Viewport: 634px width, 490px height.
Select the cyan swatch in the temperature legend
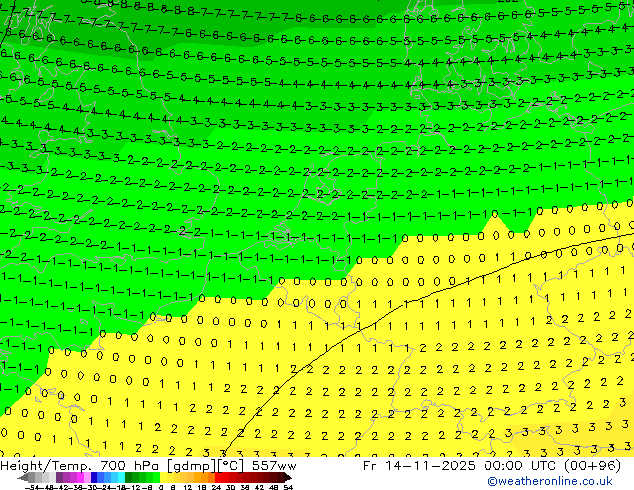click(x=121, y=477)
